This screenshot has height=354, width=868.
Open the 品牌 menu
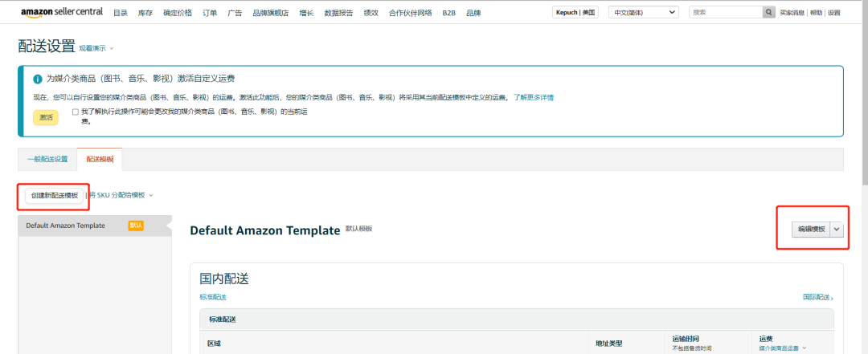pos(473,13)
